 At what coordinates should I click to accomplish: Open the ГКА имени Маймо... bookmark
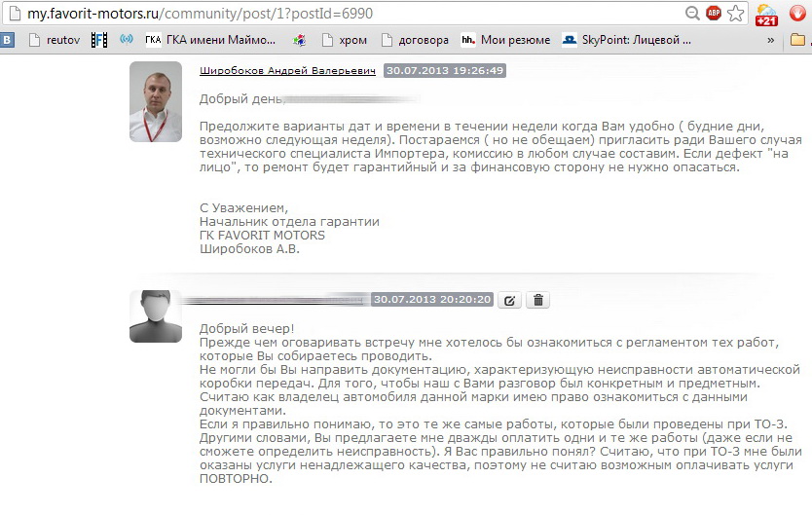(210, 40)
